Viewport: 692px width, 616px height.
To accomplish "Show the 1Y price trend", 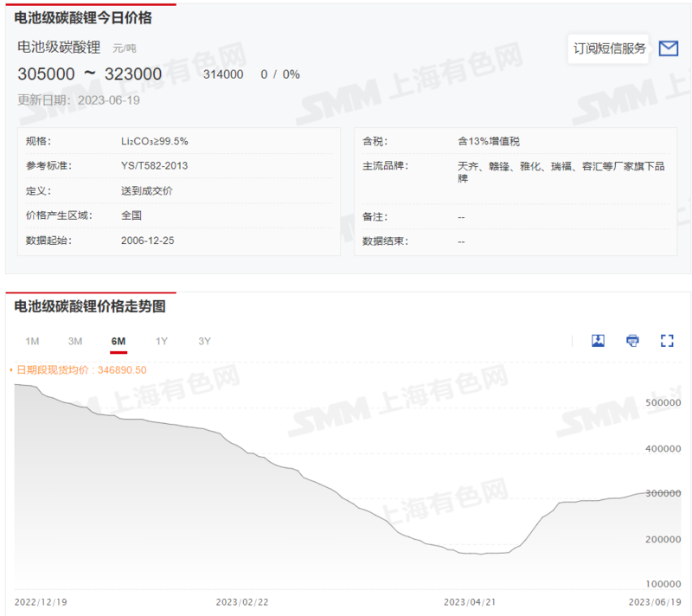I will pos(162,341).
